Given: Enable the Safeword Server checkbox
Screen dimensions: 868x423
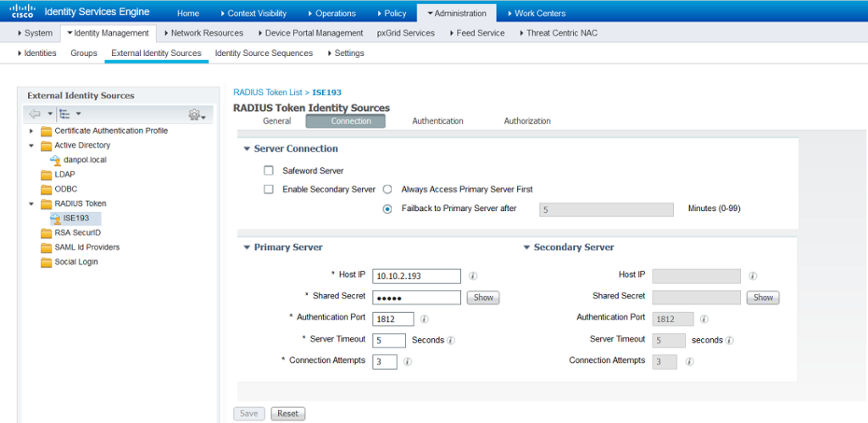Looking at the screenshot, I should click(269, 170).
